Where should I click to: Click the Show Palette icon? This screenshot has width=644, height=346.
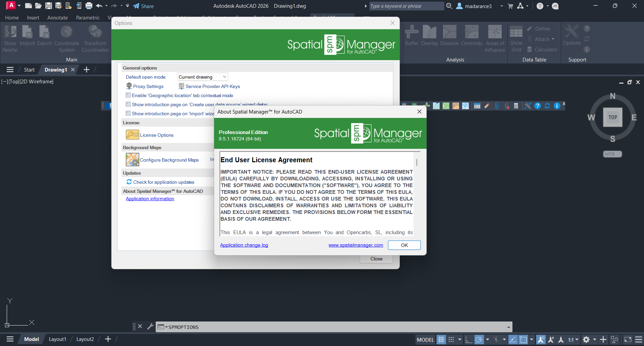[10, 39]
